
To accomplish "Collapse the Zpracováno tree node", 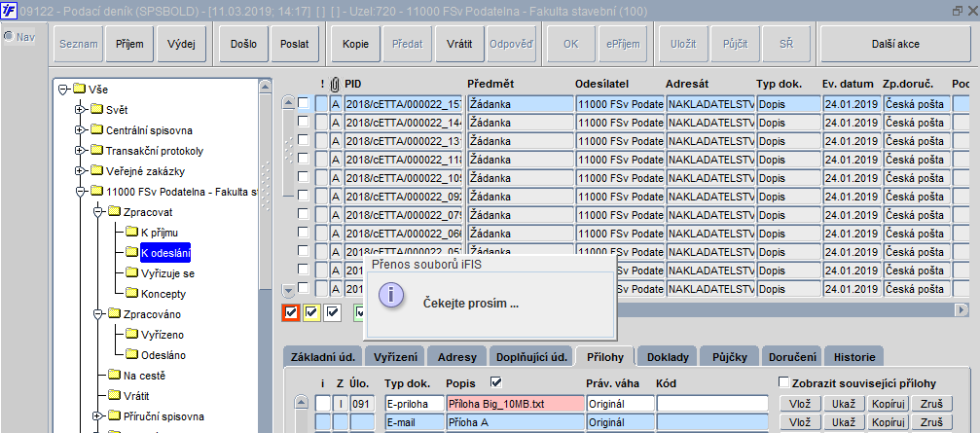I will 97,313.
